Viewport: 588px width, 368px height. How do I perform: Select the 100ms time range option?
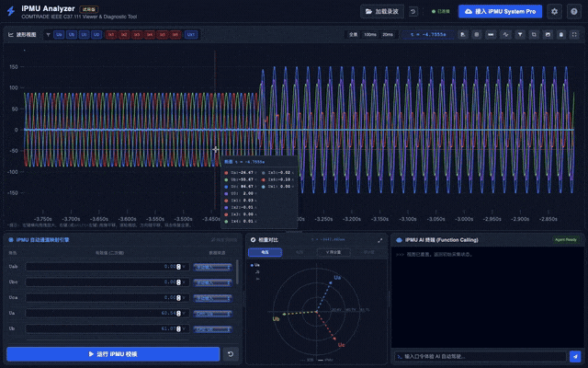(369, 34)
